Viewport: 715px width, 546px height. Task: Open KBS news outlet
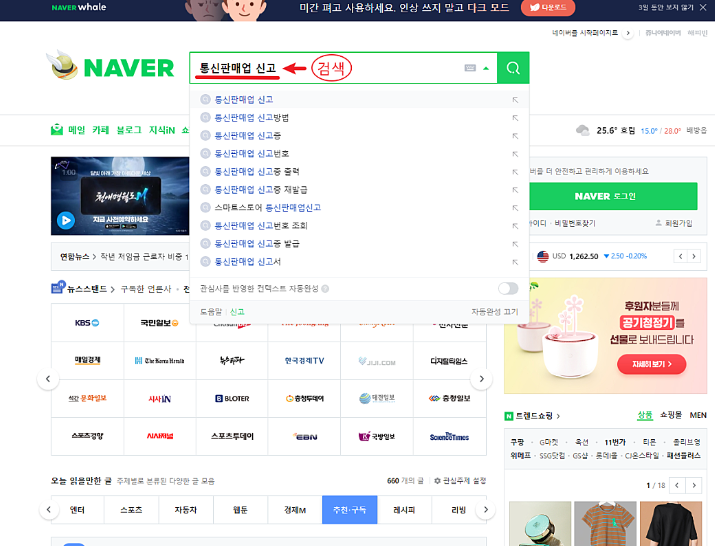[x=87, y=322]
